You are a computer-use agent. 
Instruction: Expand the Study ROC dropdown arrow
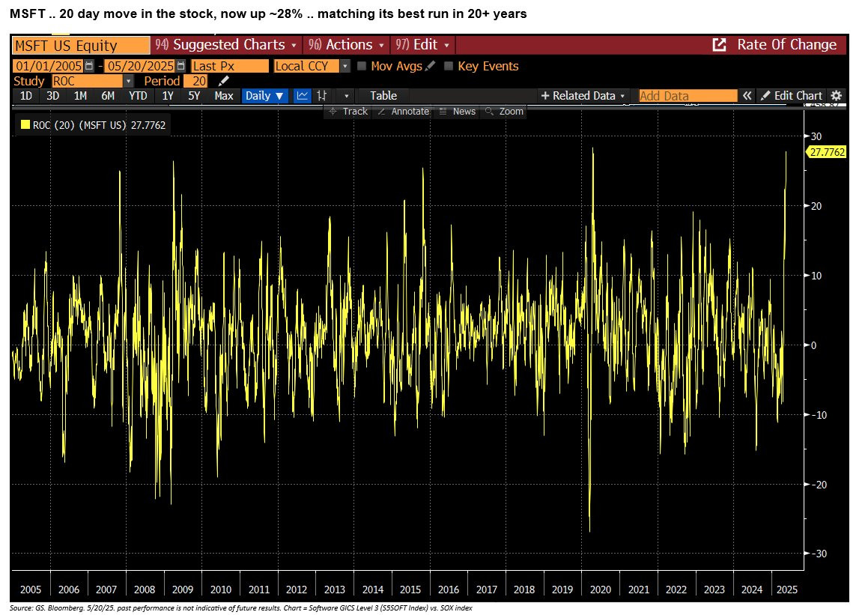128,82
